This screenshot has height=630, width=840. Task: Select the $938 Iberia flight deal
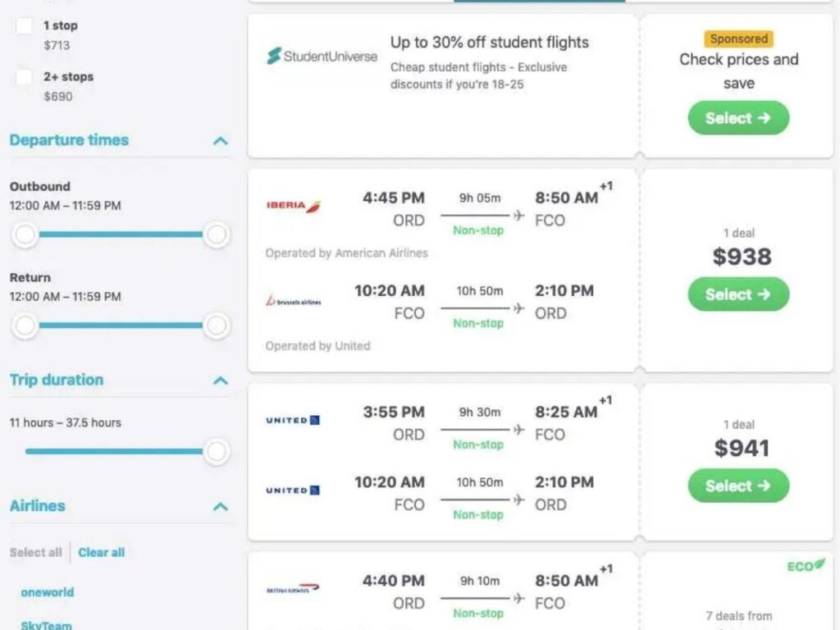click(x=737, y=294)
